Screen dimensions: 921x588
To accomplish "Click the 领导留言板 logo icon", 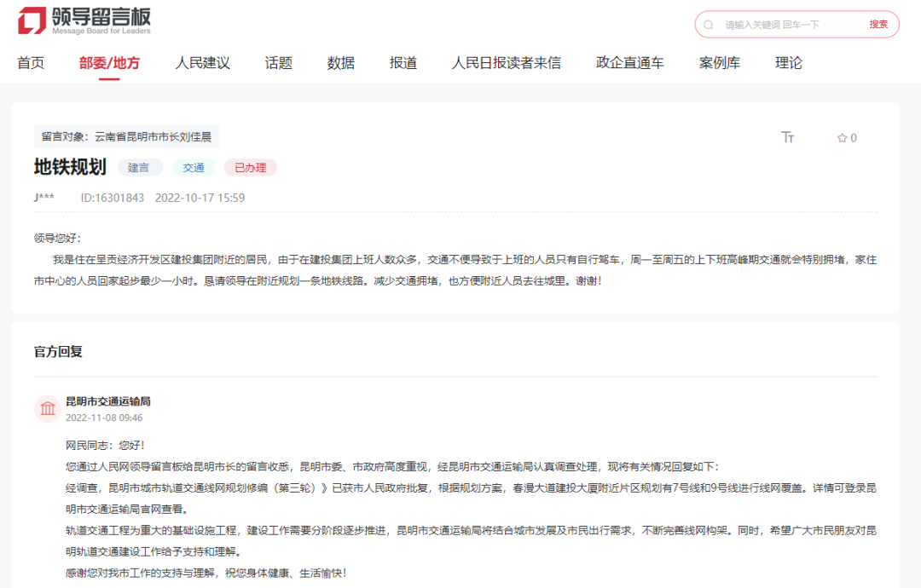I will [x=31, y=22].
